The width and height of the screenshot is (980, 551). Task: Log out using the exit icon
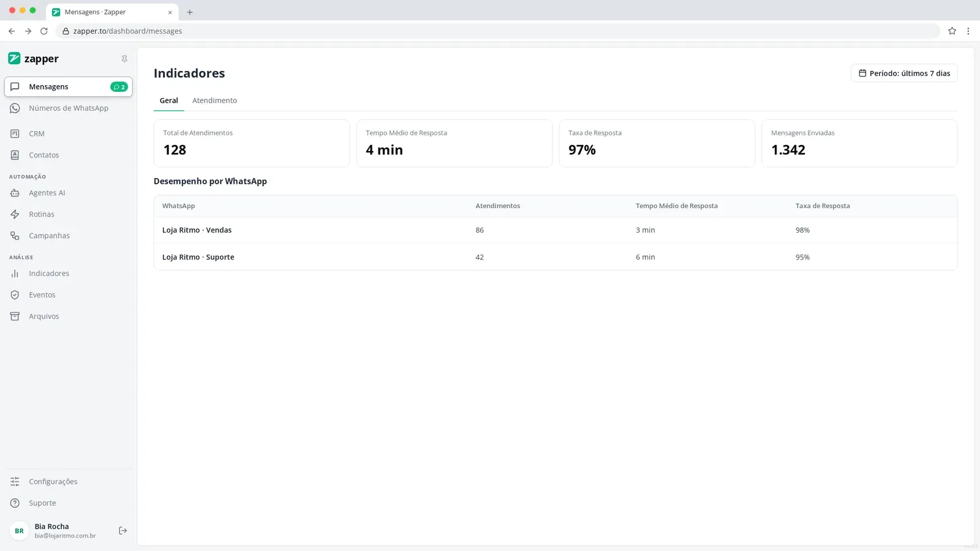point(123,531)
